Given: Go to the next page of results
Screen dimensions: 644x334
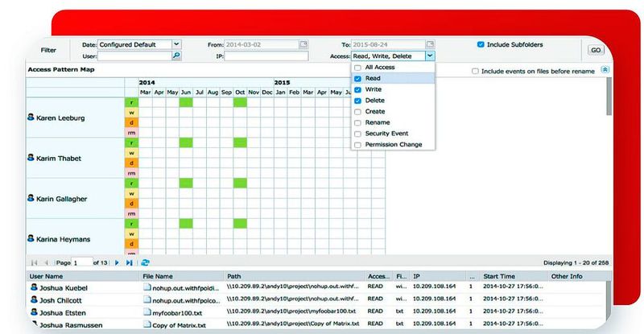Looking at the screenshot, I should pyautogui.click(x=117, y=262).
